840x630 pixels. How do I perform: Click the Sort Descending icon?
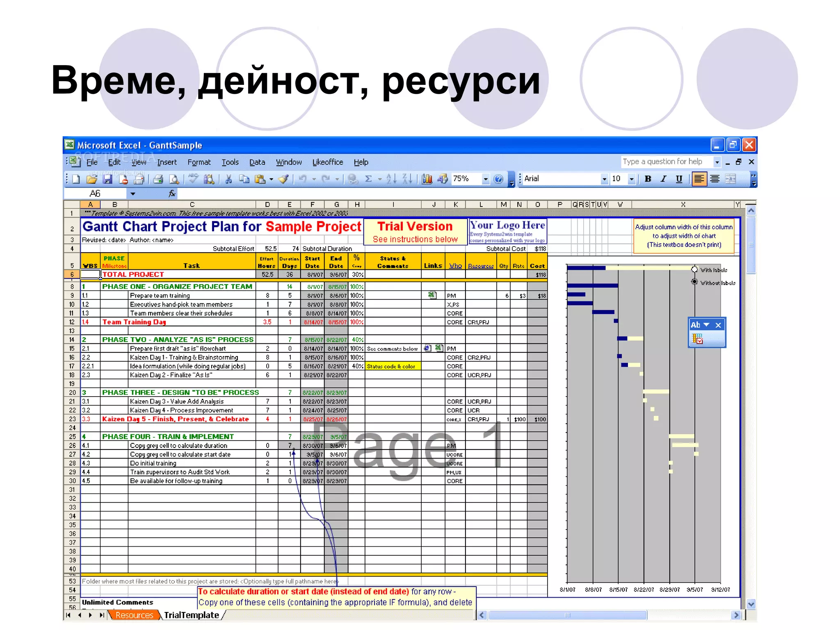coord(407,179)
